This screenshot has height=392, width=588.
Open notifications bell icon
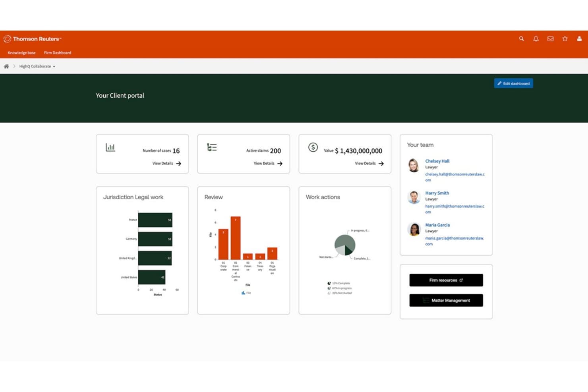pyautogui.click(x=536, y=39)
